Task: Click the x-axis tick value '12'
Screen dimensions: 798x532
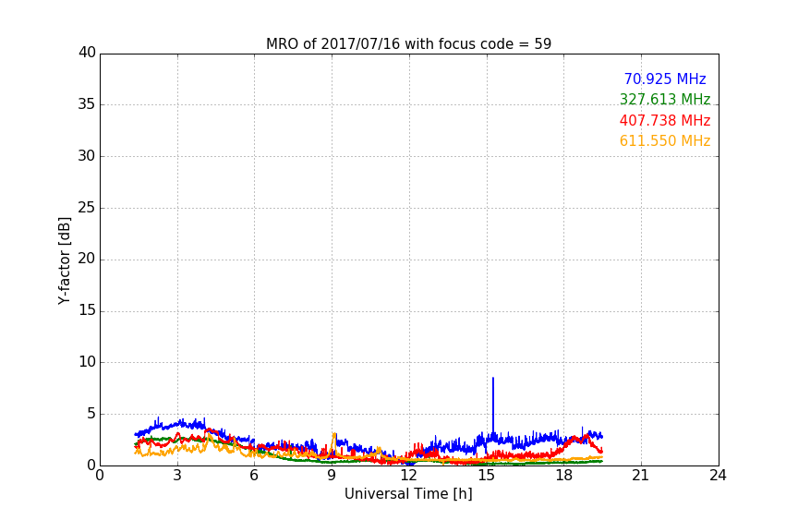Action: (x=409, y=476)
